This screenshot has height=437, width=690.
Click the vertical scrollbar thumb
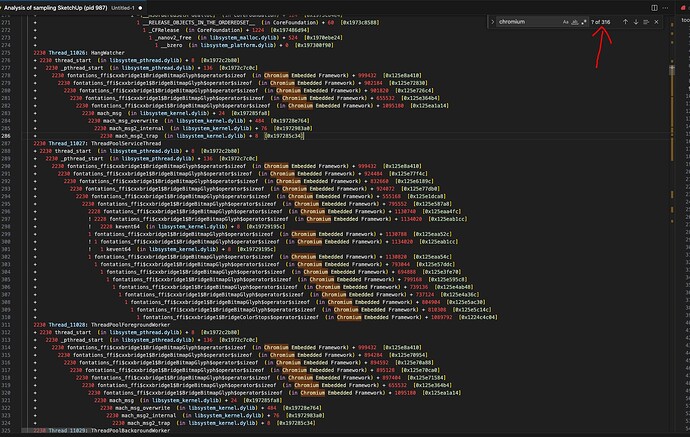coord(672,70)
